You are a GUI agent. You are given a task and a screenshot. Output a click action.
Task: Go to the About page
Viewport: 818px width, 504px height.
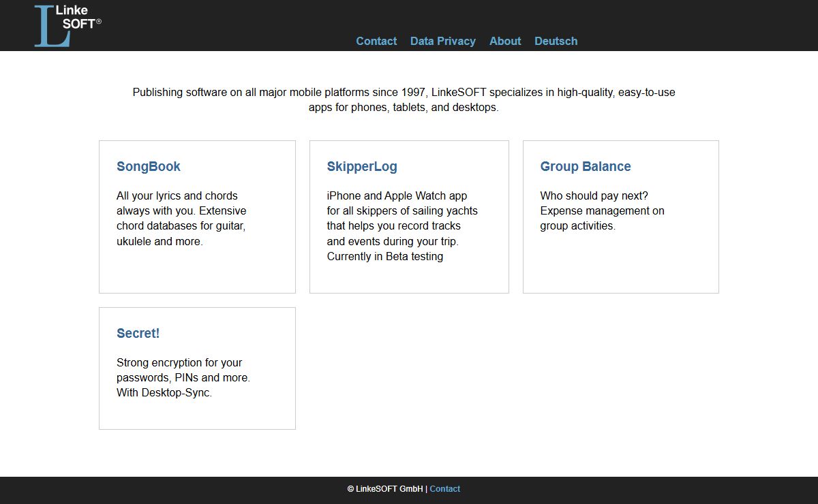(505, 41)
